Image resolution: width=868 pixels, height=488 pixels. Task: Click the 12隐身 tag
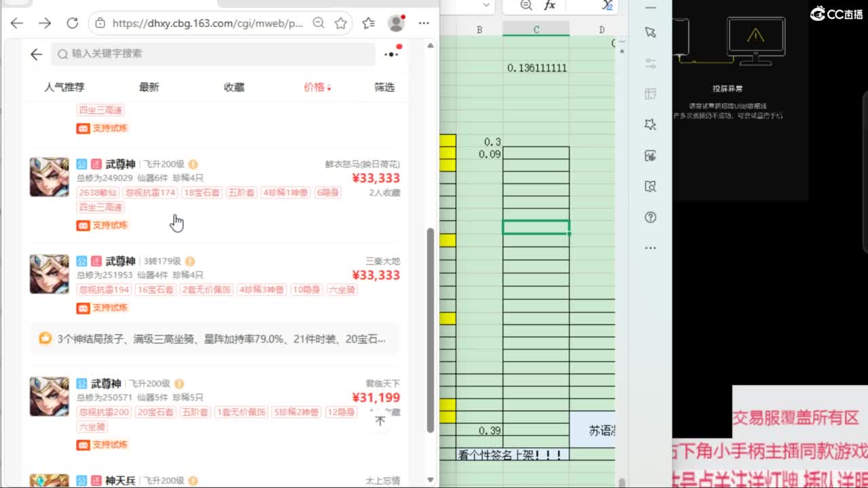340,412
